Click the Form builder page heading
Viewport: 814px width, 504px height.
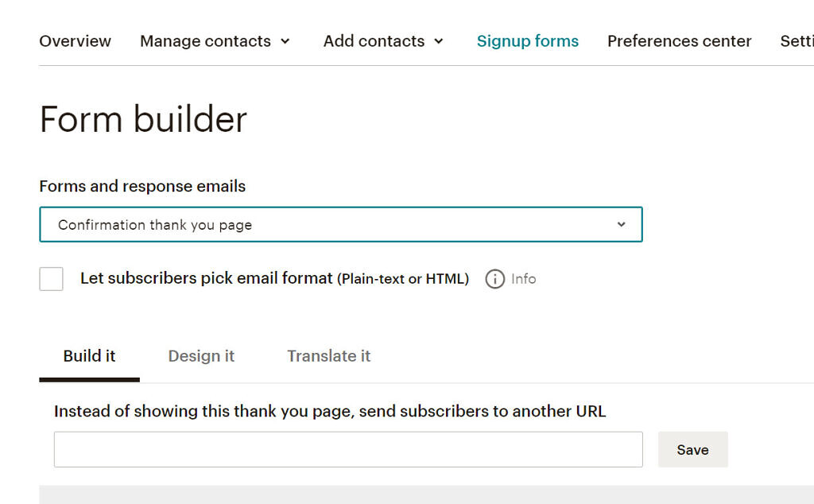click(142, 119)
